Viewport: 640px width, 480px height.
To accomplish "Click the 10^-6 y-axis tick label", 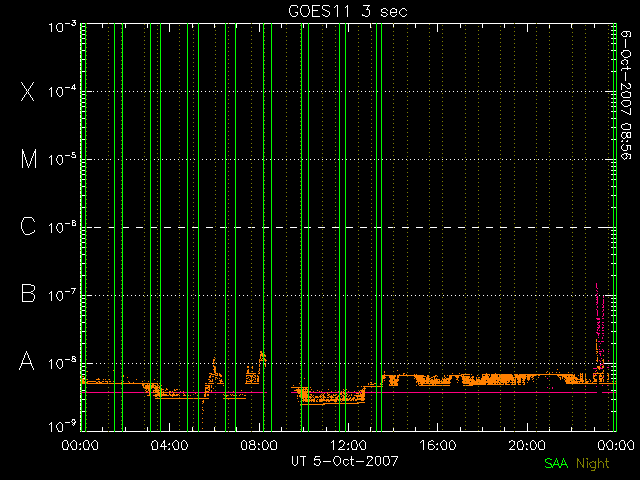I will tap(62, 227).
